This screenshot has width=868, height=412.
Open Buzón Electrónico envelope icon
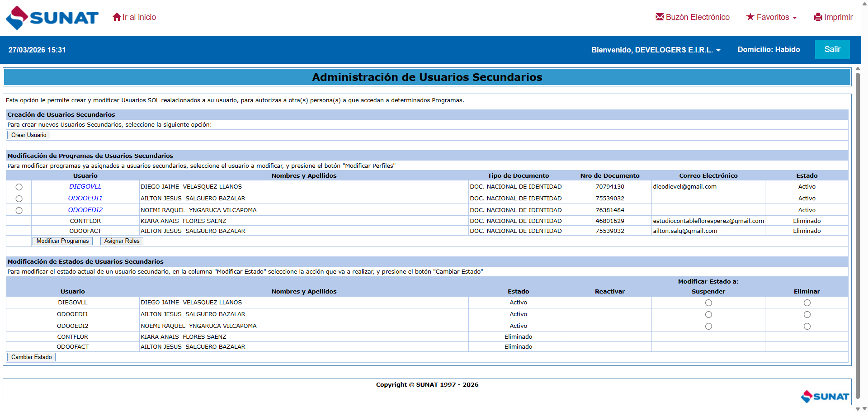(660, 17)
